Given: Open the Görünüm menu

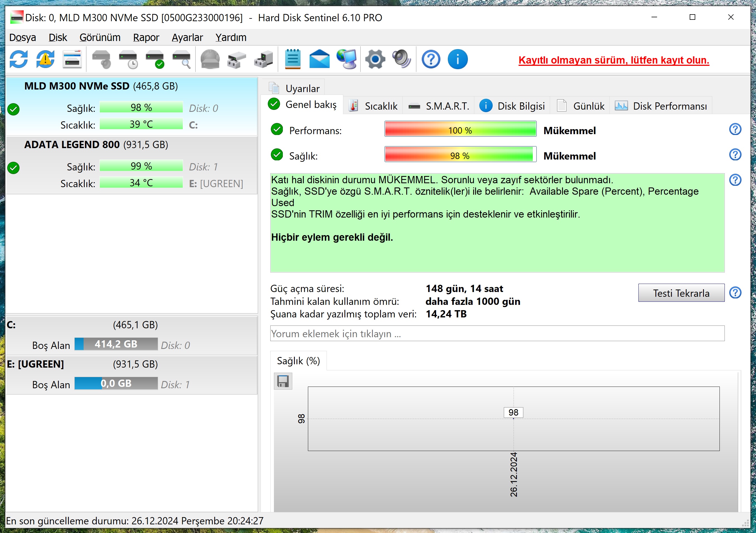Looking at the screenshot, I should coord(100,38).
